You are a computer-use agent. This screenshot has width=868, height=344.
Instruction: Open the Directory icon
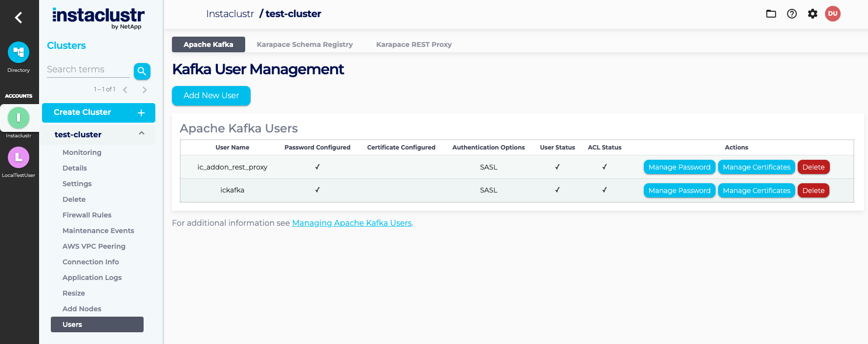click(19, 53)
